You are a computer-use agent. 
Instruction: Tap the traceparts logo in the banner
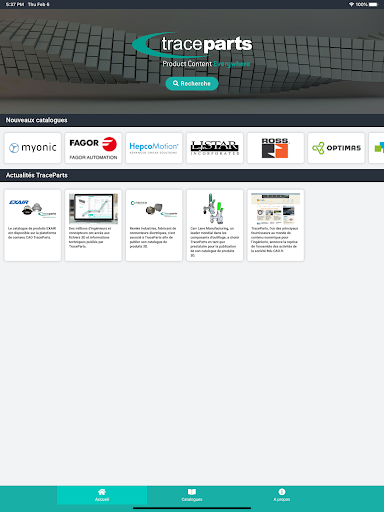coord(192,45)
